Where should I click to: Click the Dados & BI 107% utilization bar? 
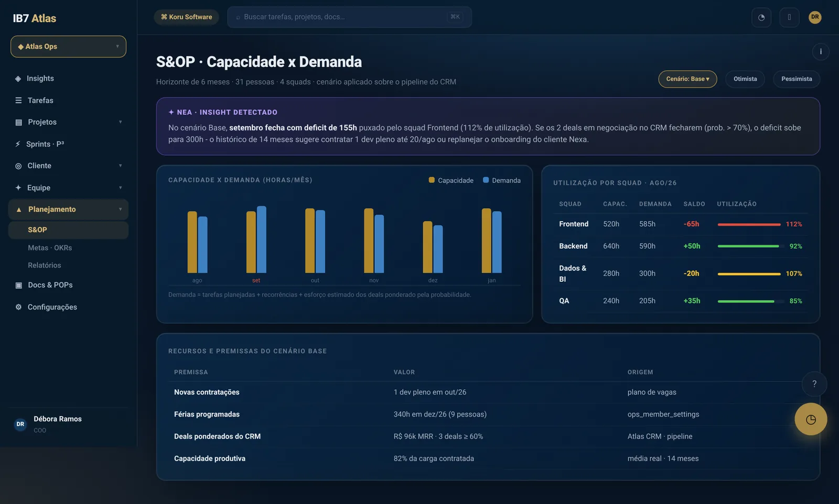pos(749,274)
